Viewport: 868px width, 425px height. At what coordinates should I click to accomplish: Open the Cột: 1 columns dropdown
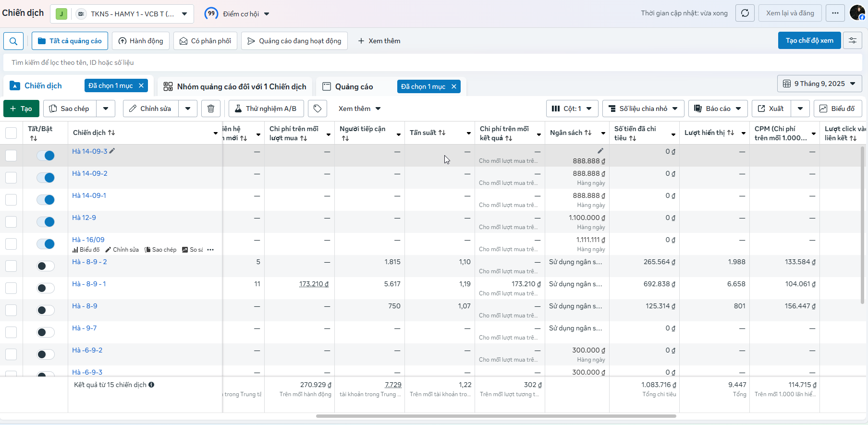pyautogui.click(x=572, y=109)
